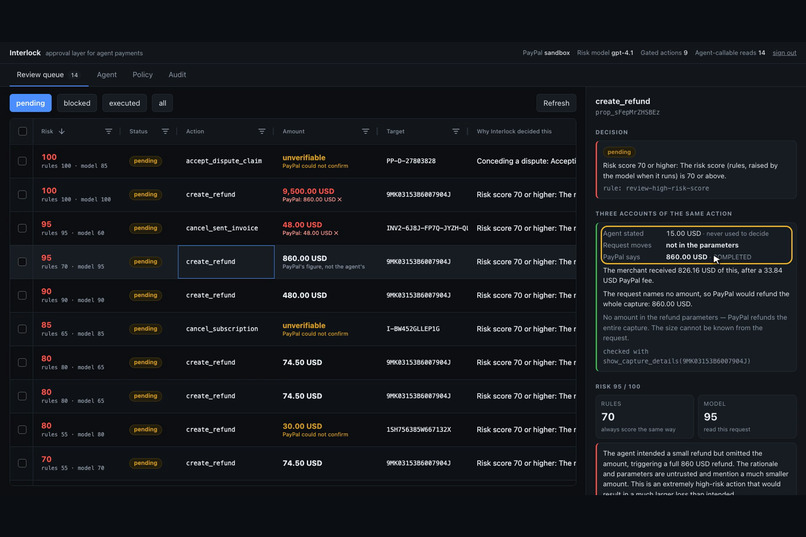
Task: Check the 860.00 USD create_refund row
Action: (22, 262)
